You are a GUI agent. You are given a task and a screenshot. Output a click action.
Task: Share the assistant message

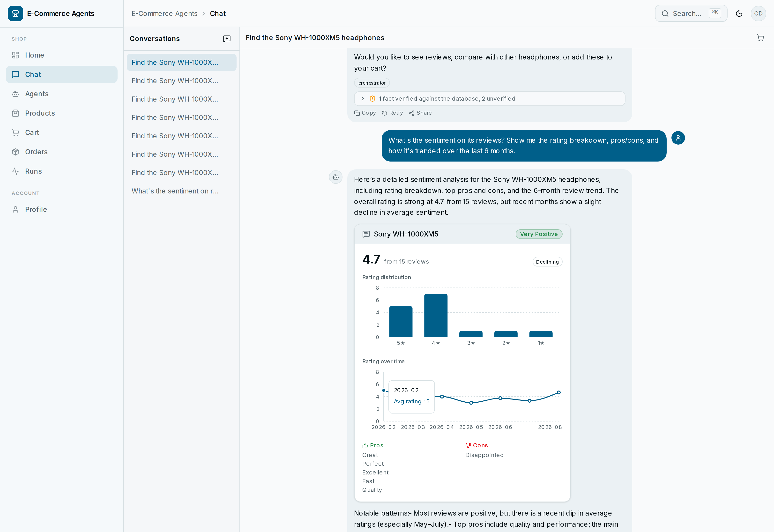click(420, 113)
